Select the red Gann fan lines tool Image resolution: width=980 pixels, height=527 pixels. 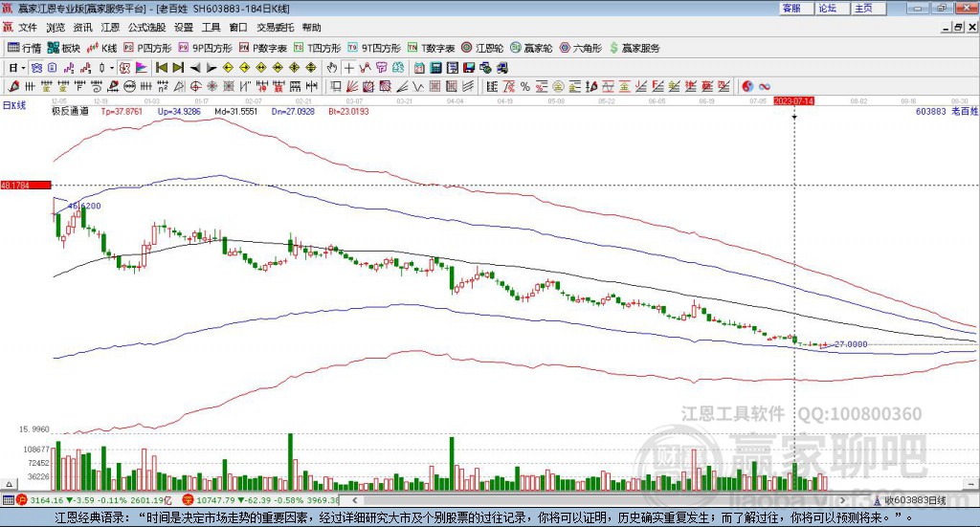(351, 86)
